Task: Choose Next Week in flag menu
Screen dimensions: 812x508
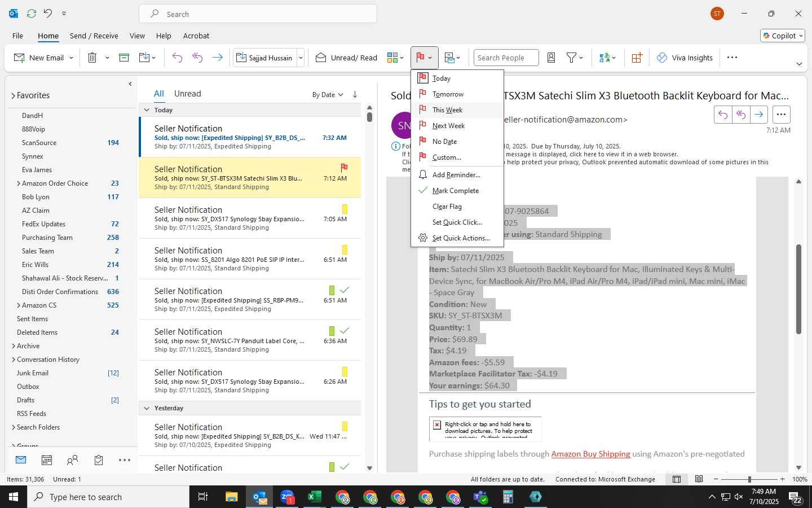Action: 457,126
